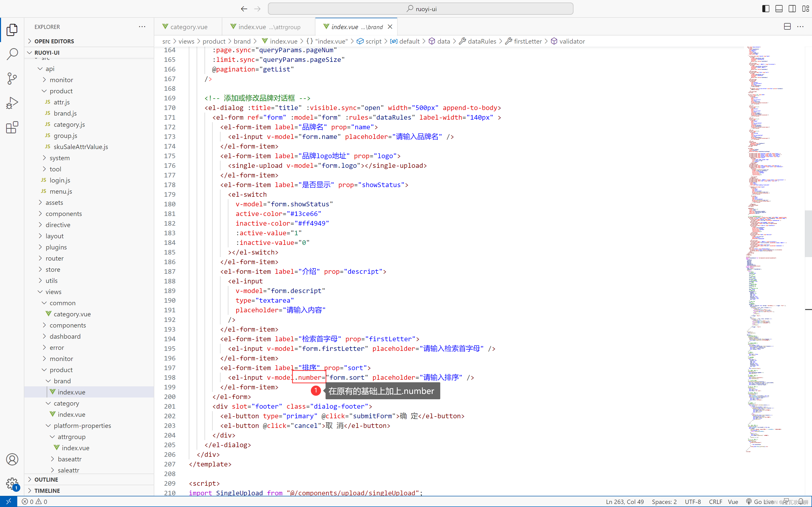
Task: Open the Source Control view
Action: click(x=12, y=79)
